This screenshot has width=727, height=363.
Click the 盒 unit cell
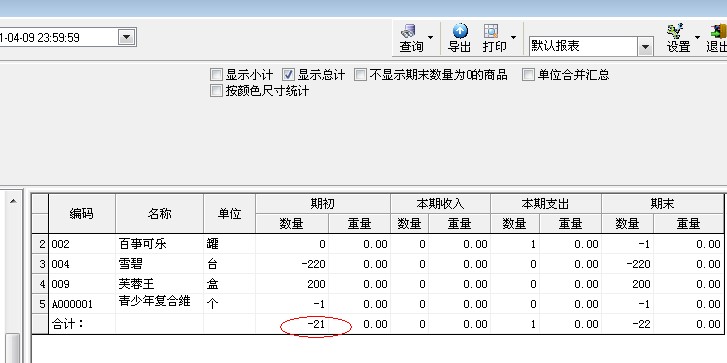(x=230, y=284)
